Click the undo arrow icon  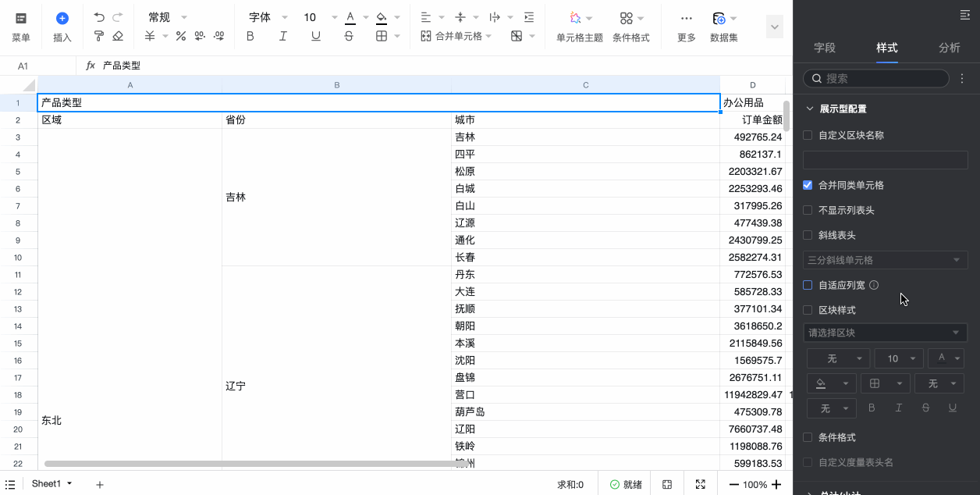99,17
